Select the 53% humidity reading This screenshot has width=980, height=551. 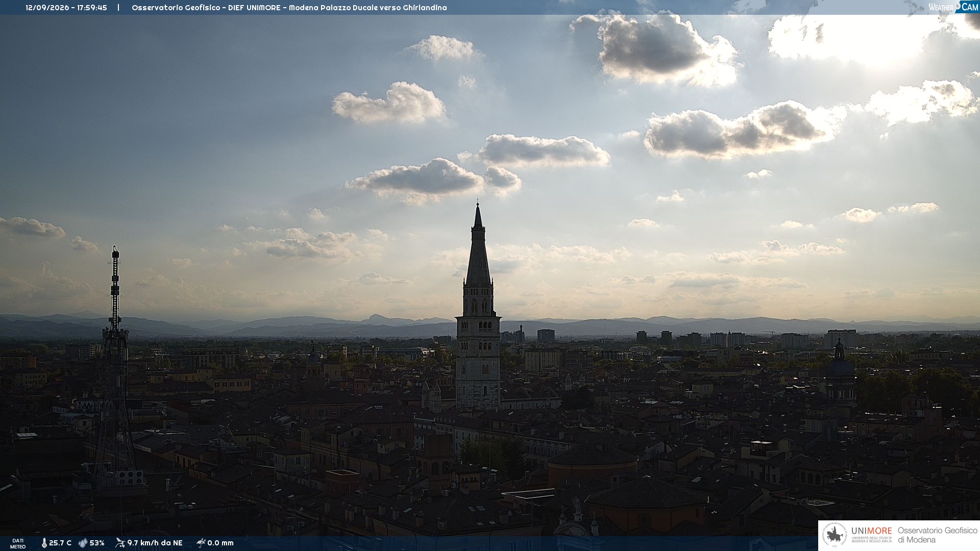click(x=97, y=543)
